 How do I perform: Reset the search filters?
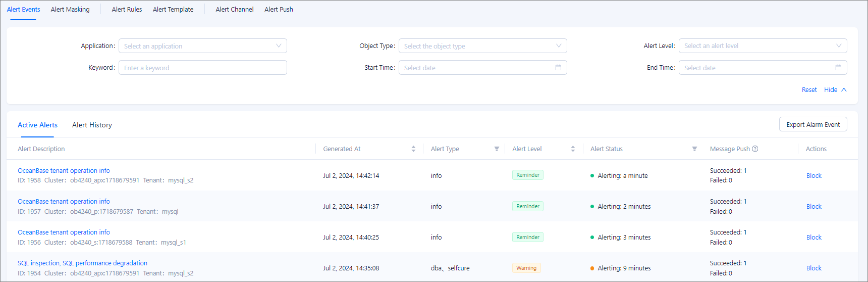[x=809, y=90]
